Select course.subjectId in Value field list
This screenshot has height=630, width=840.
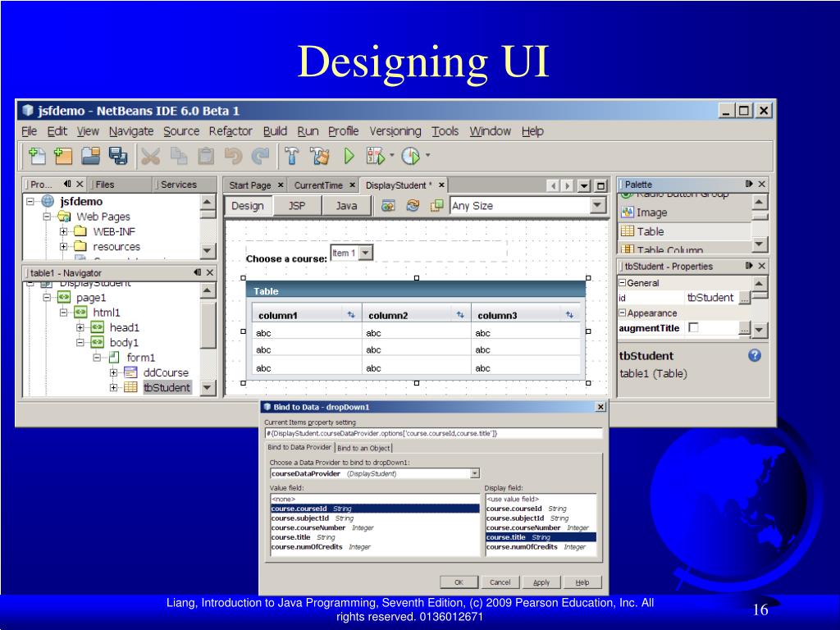click(x=375, y=518)
